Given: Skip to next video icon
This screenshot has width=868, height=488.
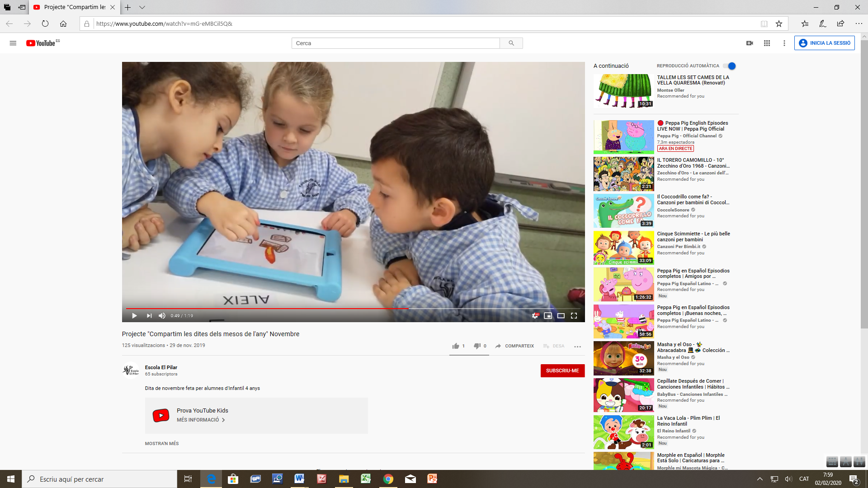Looking at the screenshot, I should point(149,316).
